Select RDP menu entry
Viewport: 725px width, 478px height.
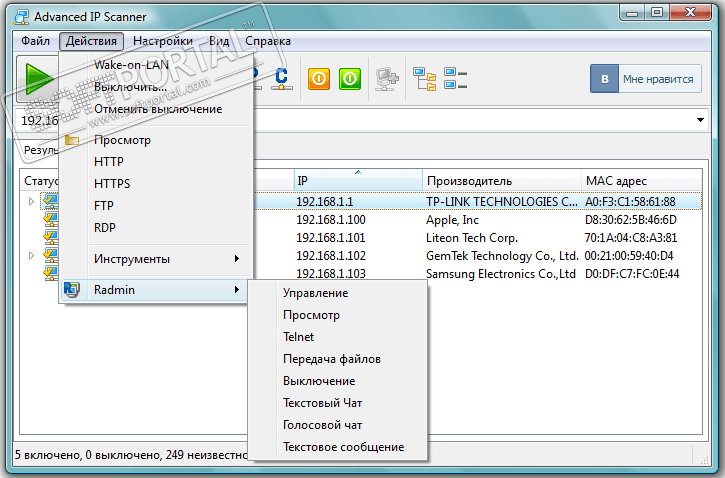156,227
